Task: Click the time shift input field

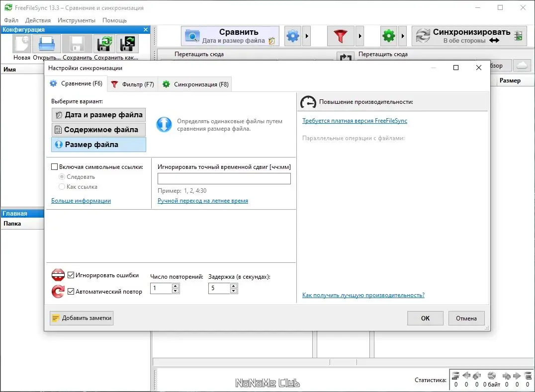Action: (224, 179)
